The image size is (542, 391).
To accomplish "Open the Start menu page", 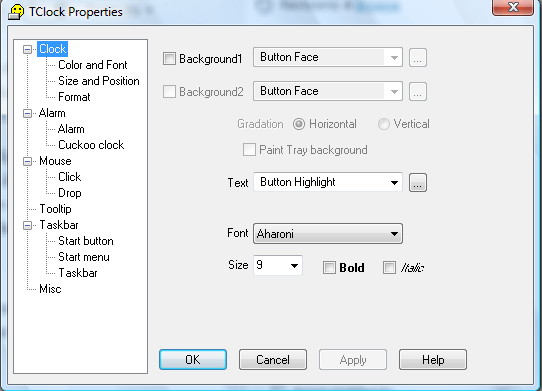I will 84,257.
